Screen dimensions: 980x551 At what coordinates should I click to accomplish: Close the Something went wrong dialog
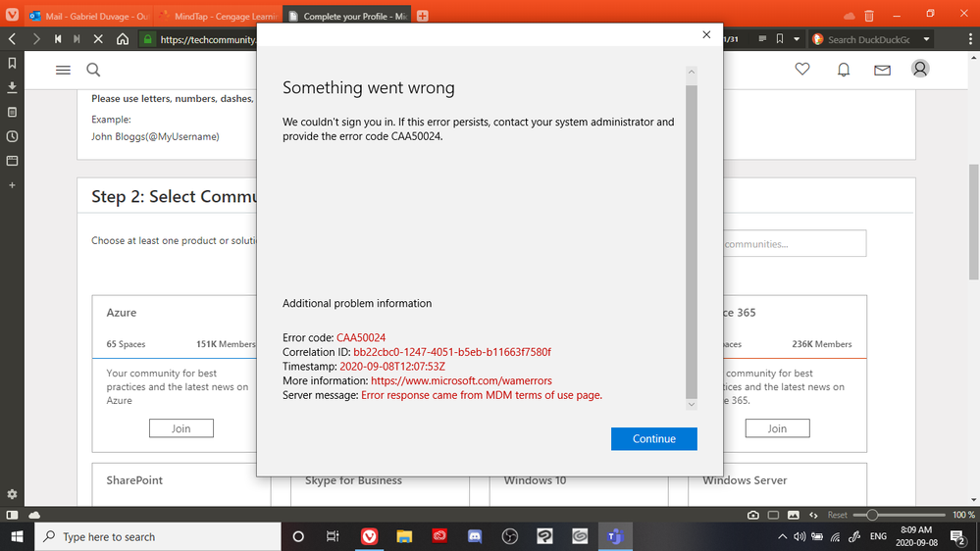(x=706, y=34)
